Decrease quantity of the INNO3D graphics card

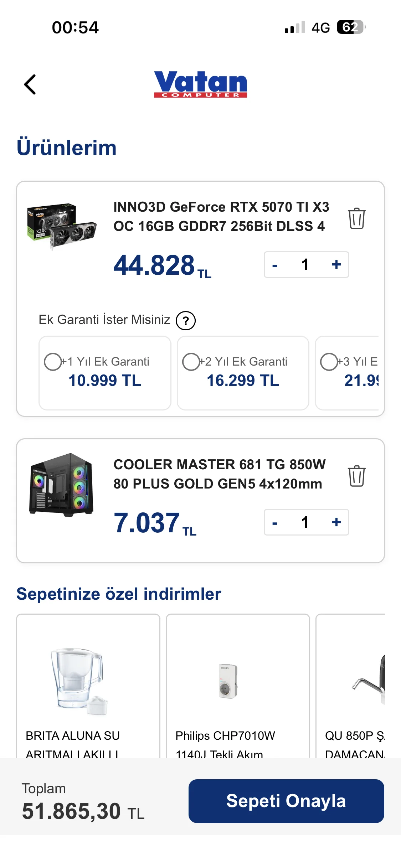point(275,265)
